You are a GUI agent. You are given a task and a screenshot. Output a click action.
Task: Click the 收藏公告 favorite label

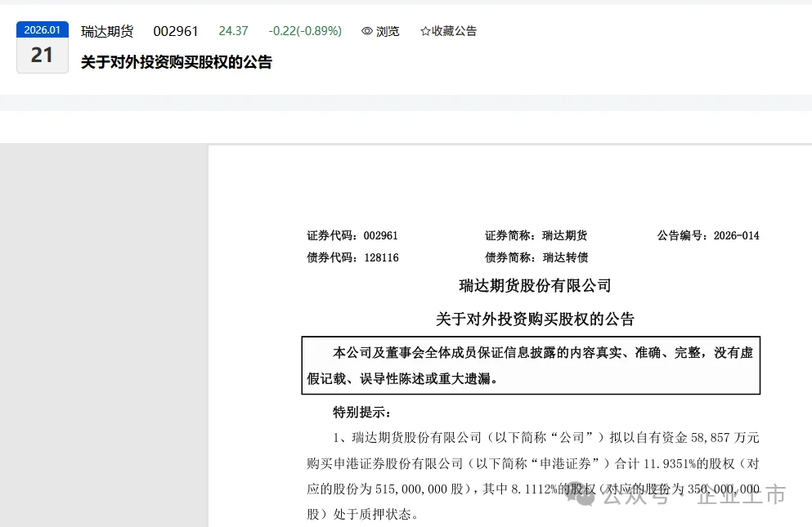click(453, 31)
